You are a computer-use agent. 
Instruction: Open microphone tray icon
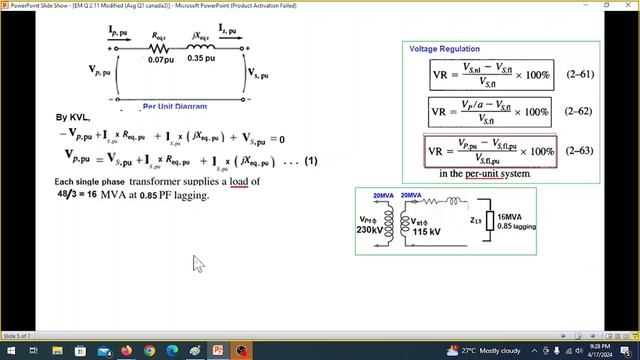pyautogui.click(x=557, y=351)
